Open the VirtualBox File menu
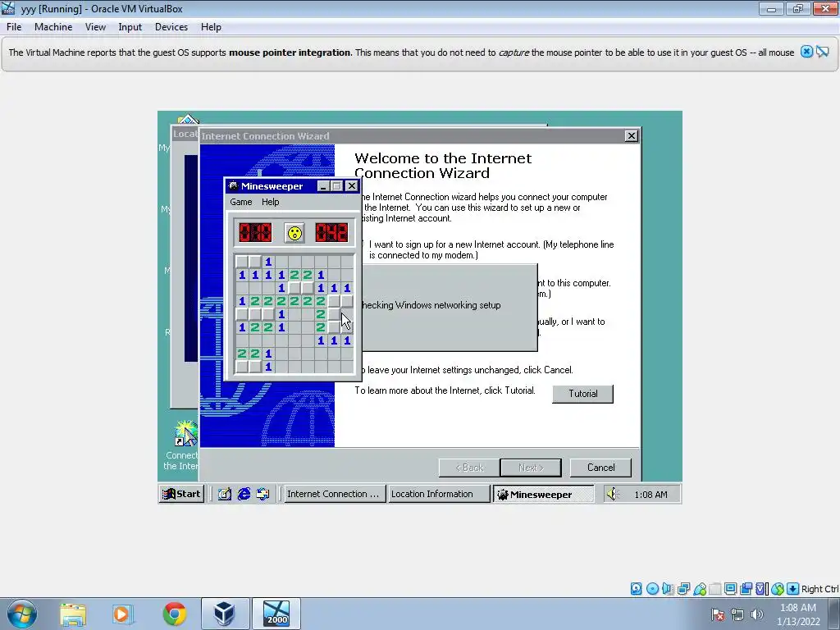 coord(14,27)
